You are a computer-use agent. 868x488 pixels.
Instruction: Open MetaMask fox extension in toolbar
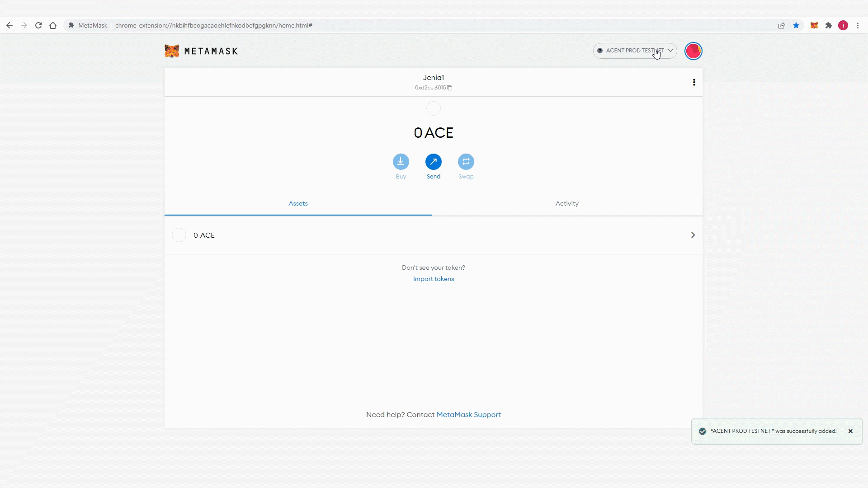pos(814,25)
